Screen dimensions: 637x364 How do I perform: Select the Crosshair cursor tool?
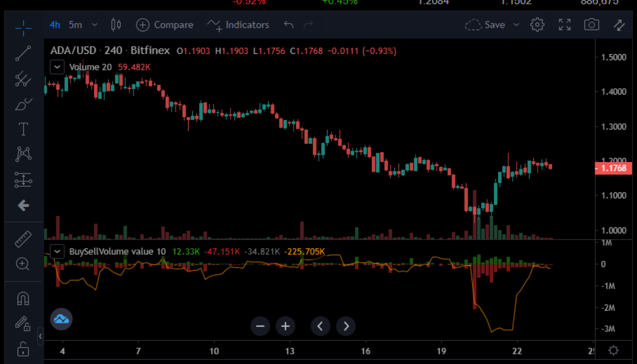22,28
